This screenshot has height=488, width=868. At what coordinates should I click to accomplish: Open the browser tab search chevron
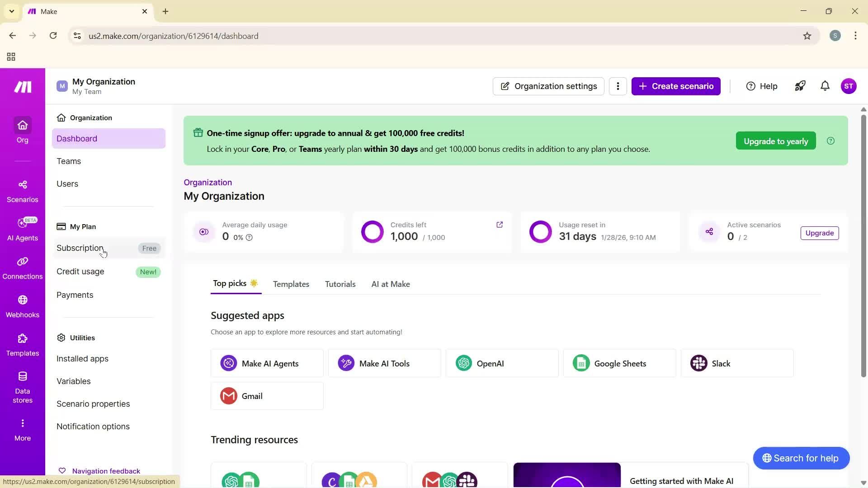click(12, 11)
